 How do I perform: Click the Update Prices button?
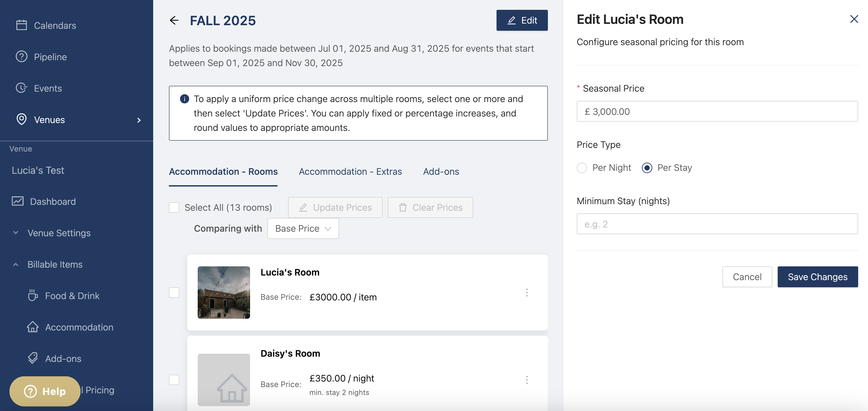(x=335, y=207)
